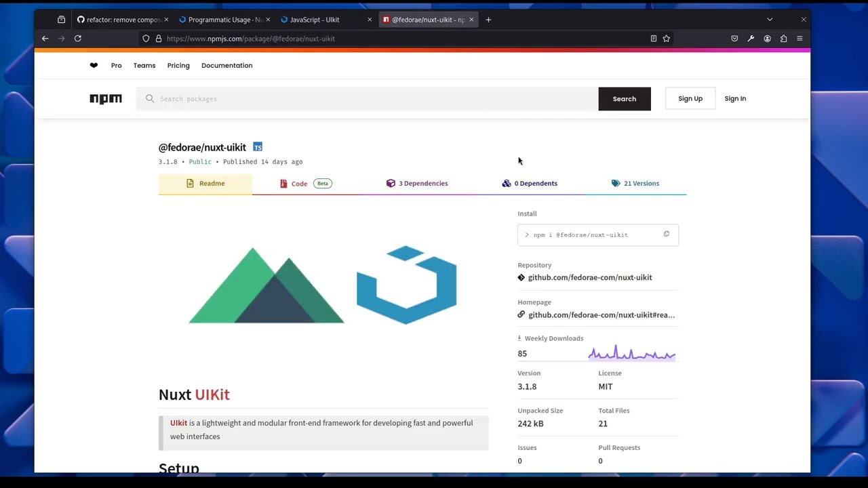This screenshot has width=868, height=488.
Task: Click the TypeScript badge next to package name
Action: 258,147
